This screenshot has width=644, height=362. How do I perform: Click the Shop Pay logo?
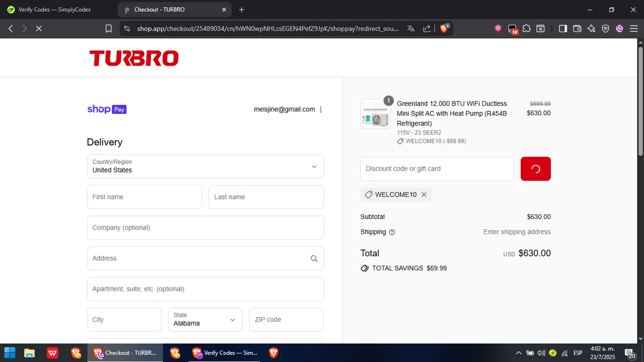click(107, 110)
